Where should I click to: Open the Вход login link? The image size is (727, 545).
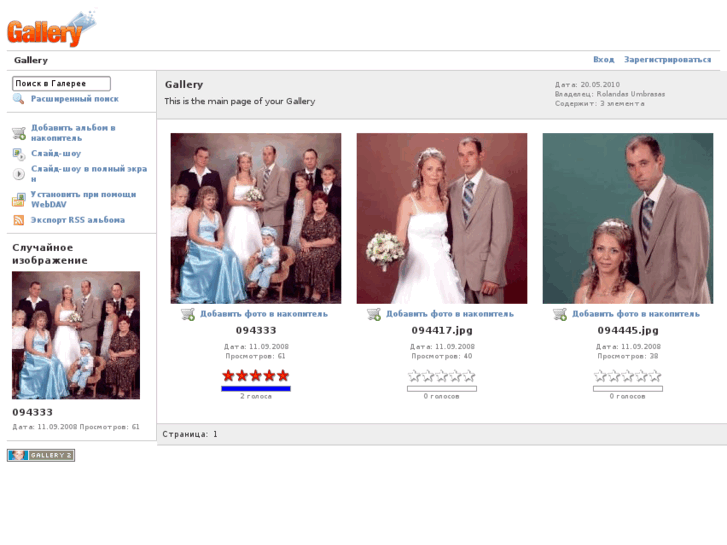(x=603, y=60)
